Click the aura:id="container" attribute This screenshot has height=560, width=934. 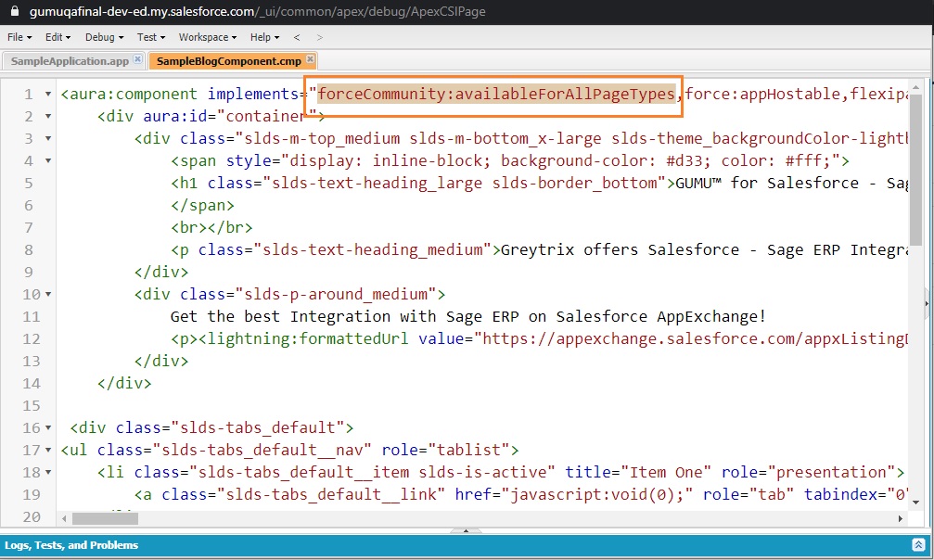pos(229,116)
